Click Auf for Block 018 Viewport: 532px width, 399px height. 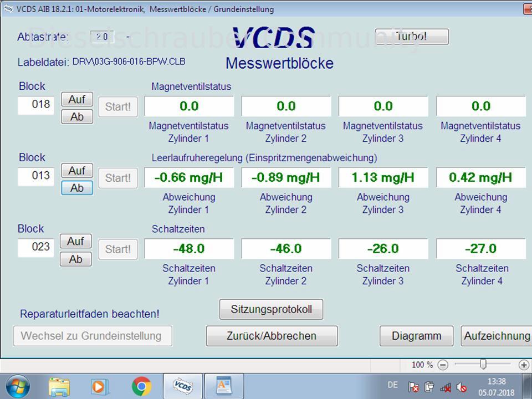point(77,99)
